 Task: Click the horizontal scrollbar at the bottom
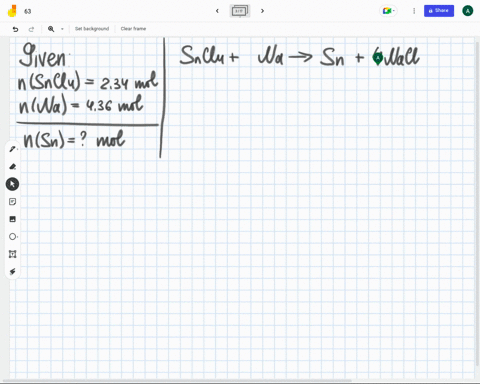(177, 381)
